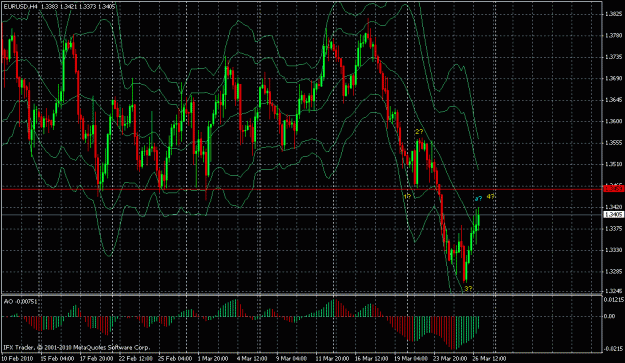Image resolution: width=625 pixels, height=363 pixels.
Task: Click the 1 Mar 20:00 date label
Action: point(213,358)
